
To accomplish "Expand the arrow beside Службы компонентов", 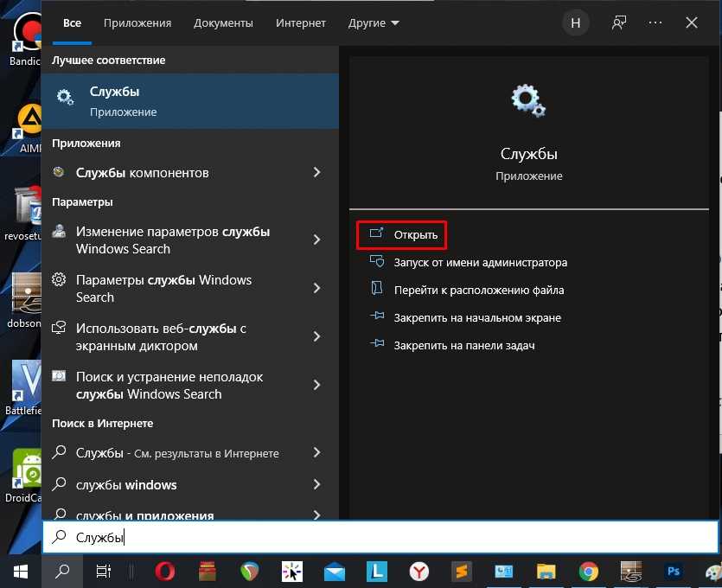I will click(317, 173).
